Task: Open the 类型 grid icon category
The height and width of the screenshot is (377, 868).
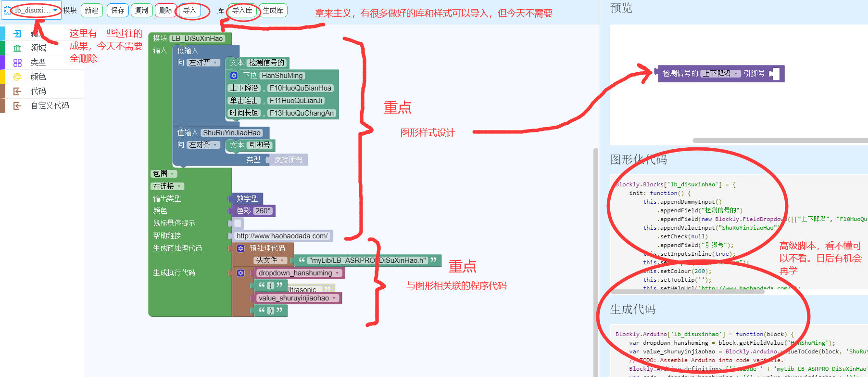Action: click(17, 62)
